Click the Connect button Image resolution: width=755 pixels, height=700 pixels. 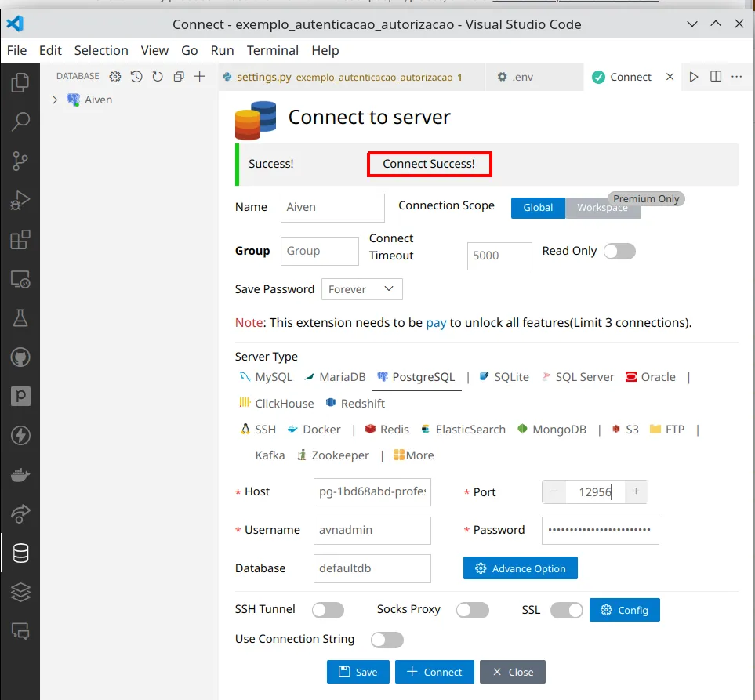pos(434,672)
